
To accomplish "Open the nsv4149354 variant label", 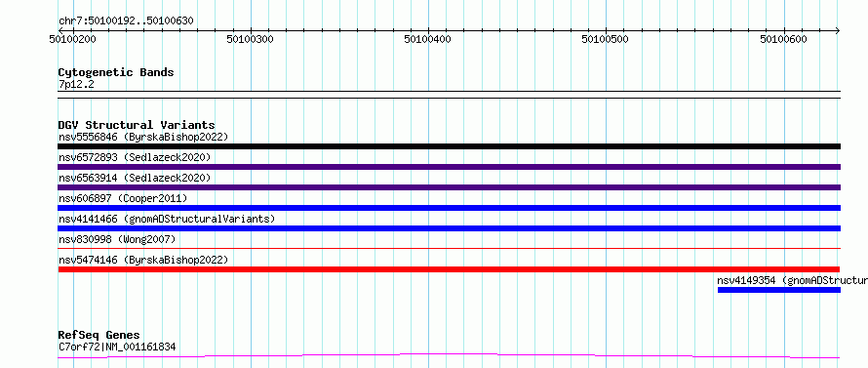I will pyautogui.click(x=792, y=280).
